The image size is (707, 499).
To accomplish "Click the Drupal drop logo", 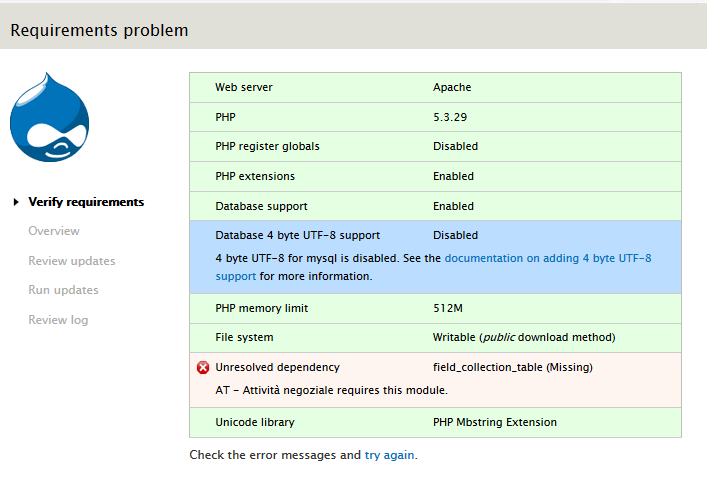I will click(x=49, y=117).
